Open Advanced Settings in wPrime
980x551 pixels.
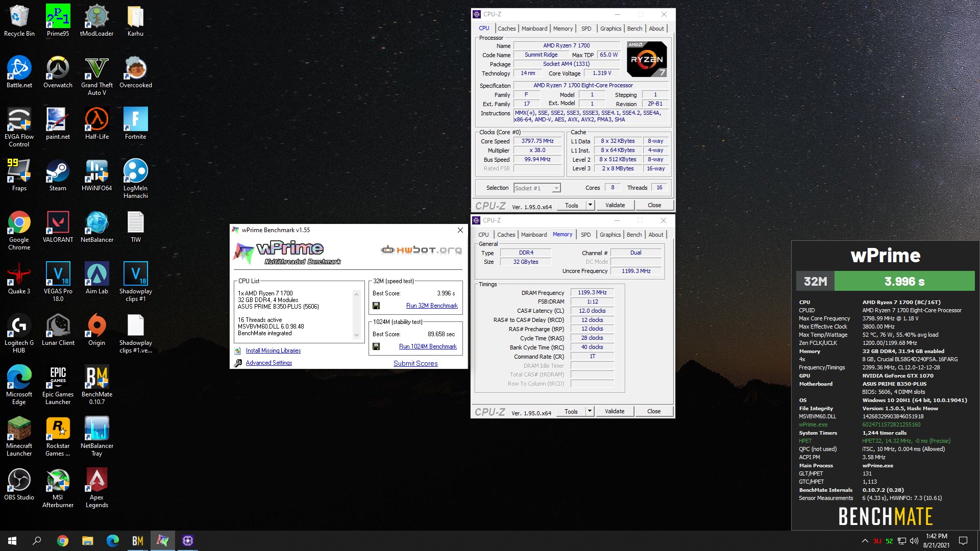tap(269, 363)
